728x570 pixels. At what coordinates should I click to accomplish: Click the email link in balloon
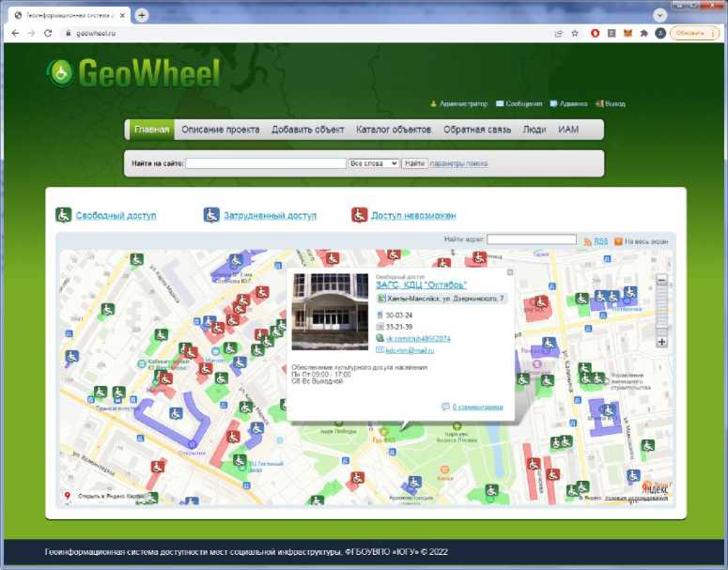tap(410, 350)
